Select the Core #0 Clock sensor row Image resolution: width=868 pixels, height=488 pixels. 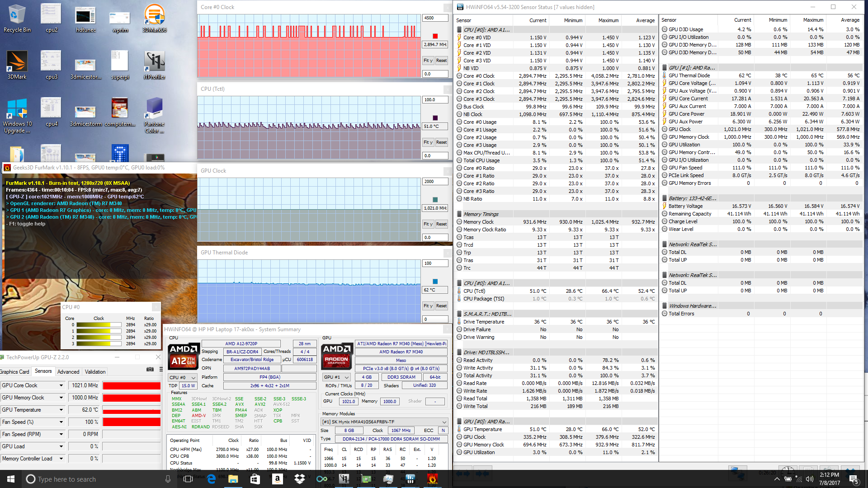click(x=556, y=76)
